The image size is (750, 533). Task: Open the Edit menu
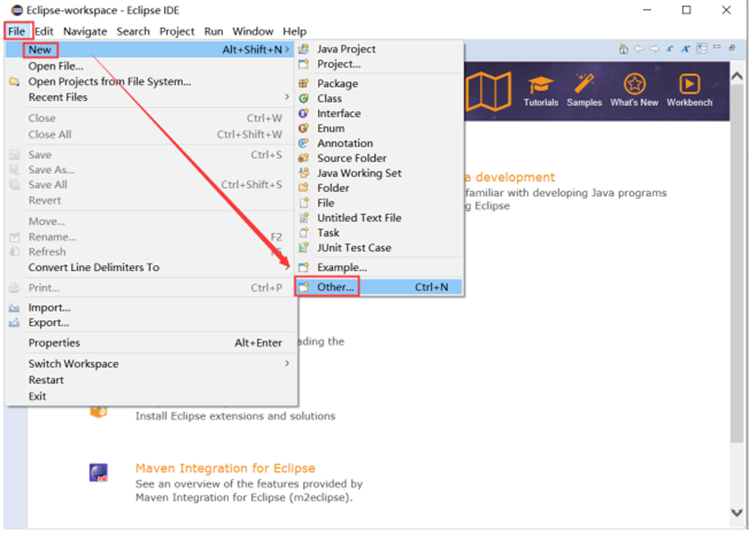point(44,32)
